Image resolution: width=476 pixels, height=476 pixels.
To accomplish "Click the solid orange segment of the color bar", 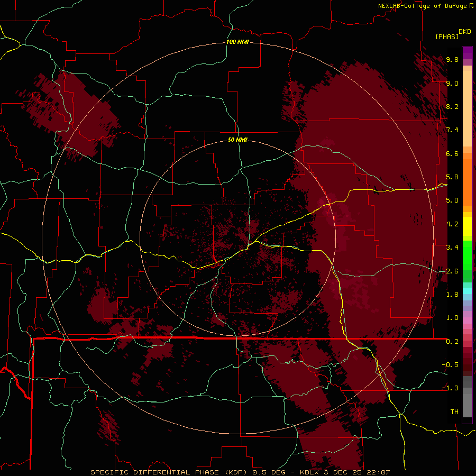I will coord(467,182).
